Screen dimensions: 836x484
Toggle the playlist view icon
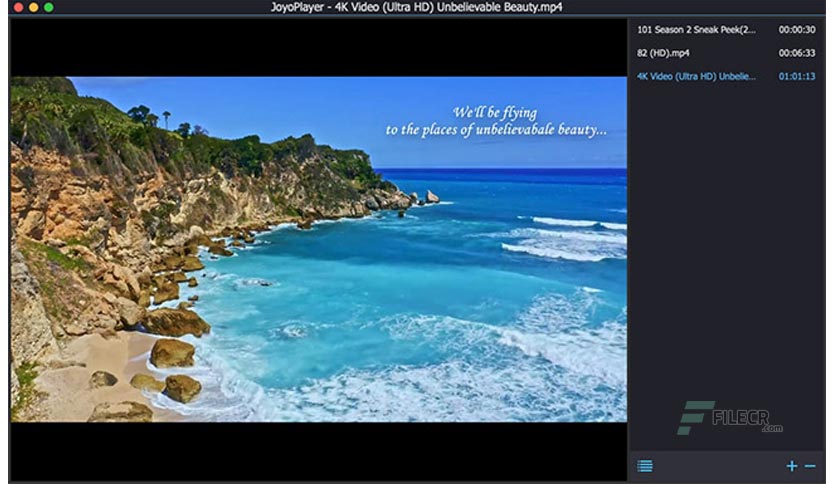(x=645, y=466)
